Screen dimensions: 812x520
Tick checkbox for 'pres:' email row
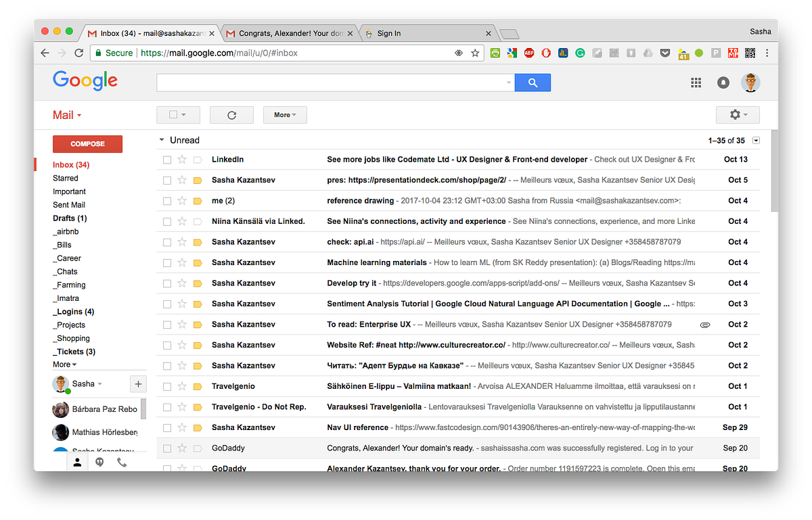[x=167, y=181]
